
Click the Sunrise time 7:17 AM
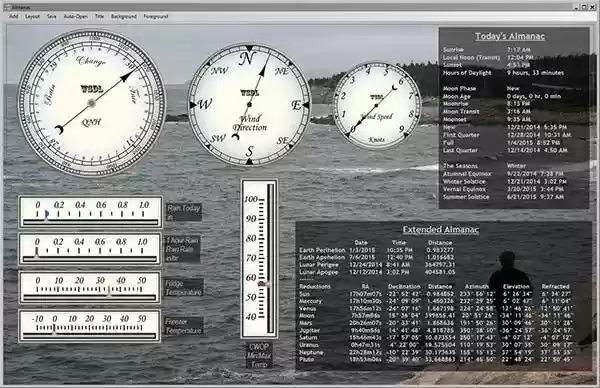point(518,50)
